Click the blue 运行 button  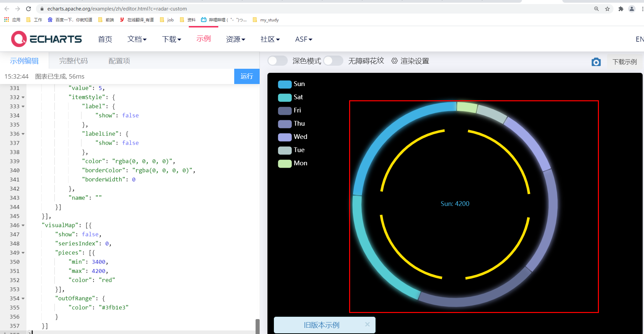pos(247,76)
